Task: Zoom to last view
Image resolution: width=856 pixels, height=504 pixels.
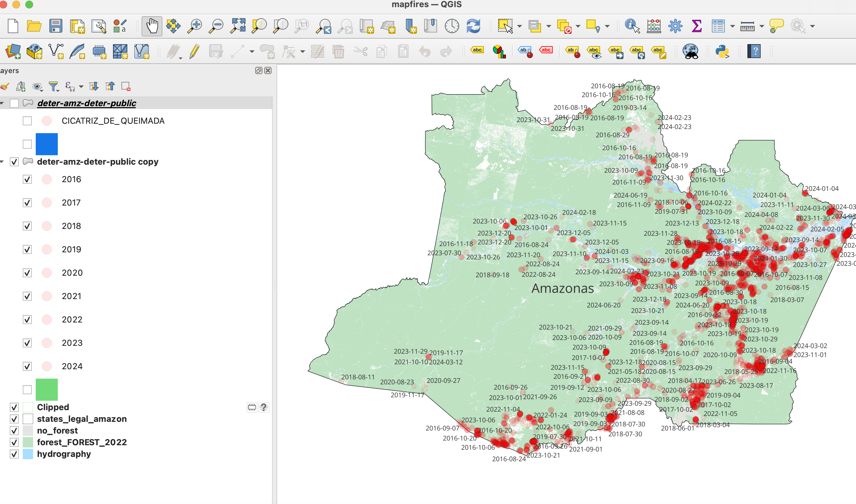Action: tap(324, 26)
